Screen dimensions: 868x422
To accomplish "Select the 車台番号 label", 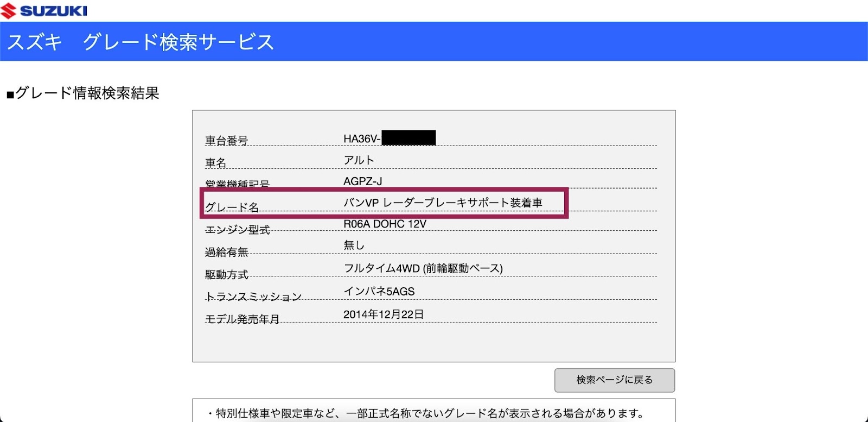I will pos(227,141).
